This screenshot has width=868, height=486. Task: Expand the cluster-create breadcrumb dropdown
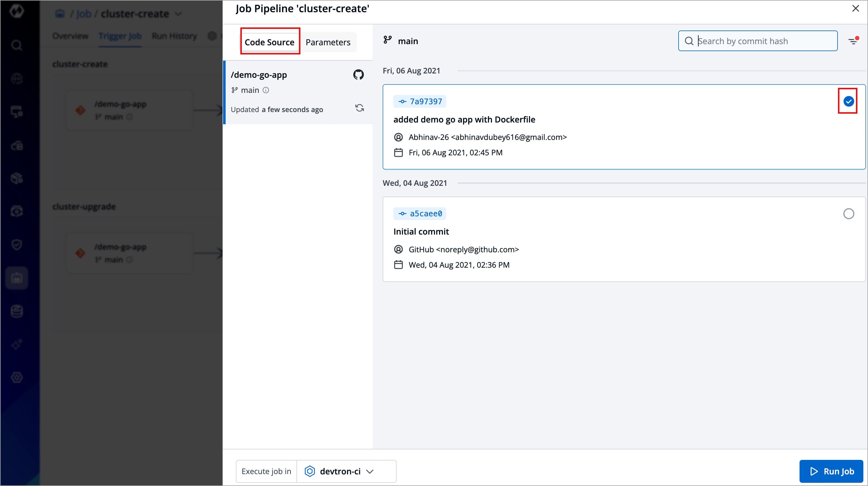click(179, 14)
